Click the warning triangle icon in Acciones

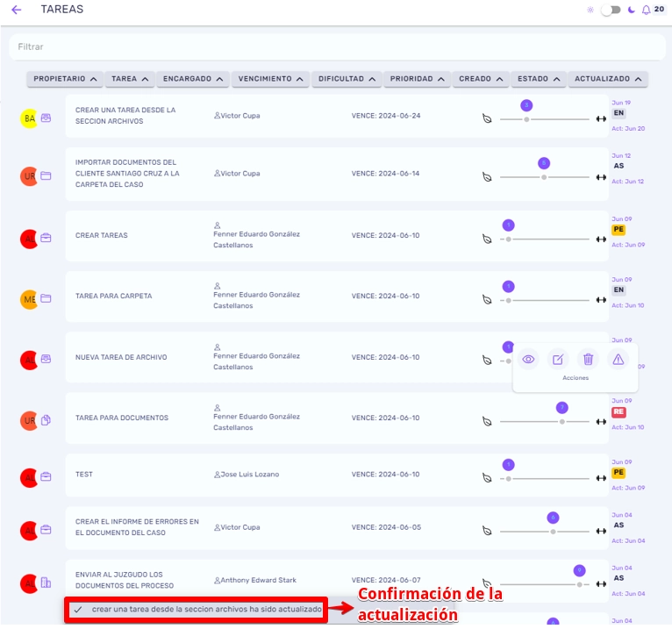click(618, 360)
